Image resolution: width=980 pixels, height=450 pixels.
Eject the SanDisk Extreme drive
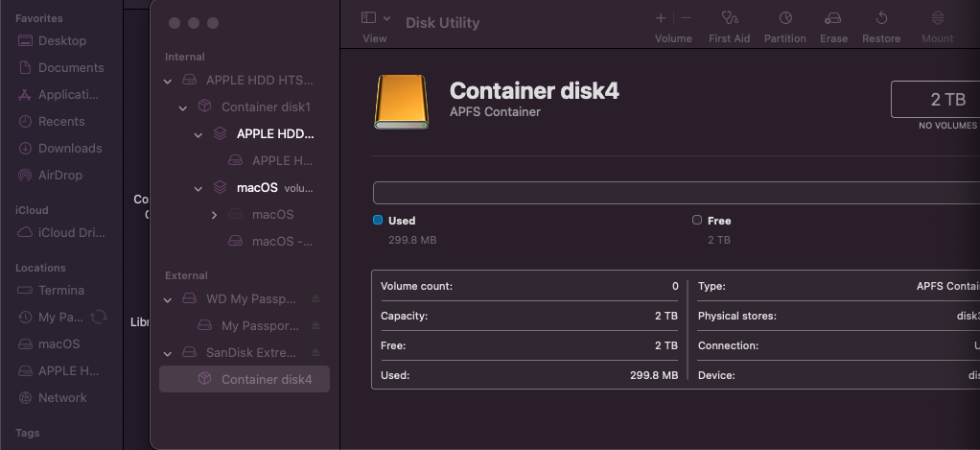pos(316,353)
